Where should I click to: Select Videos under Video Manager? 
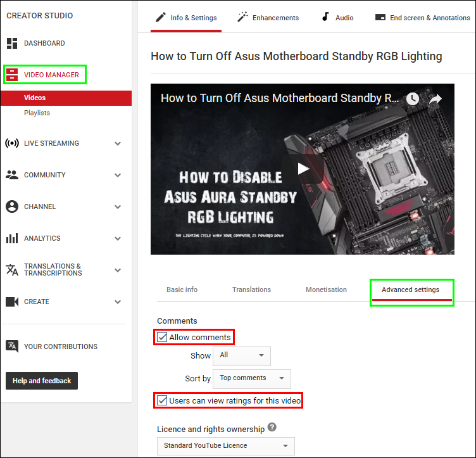(66, 98)
